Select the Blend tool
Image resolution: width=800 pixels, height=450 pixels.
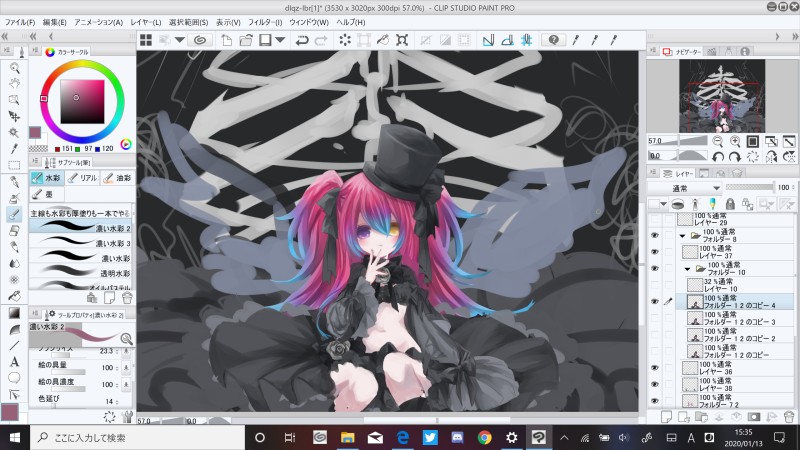coord(14,263)
